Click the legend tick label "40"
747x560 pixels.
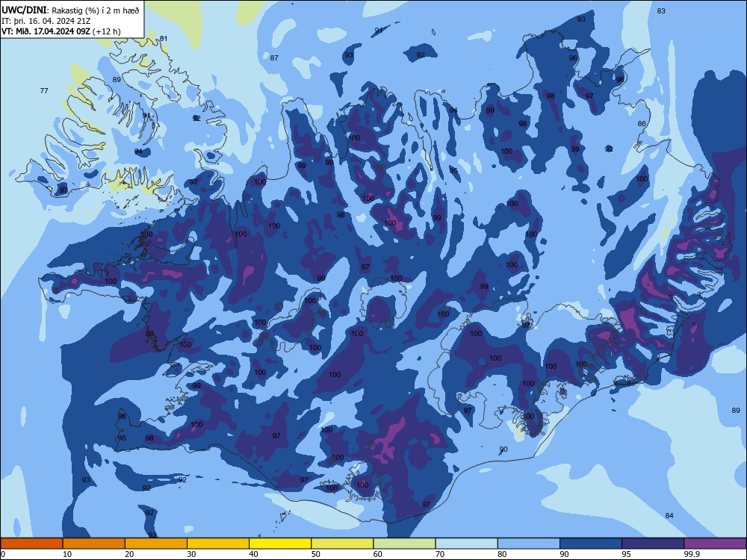click(254, 554)
